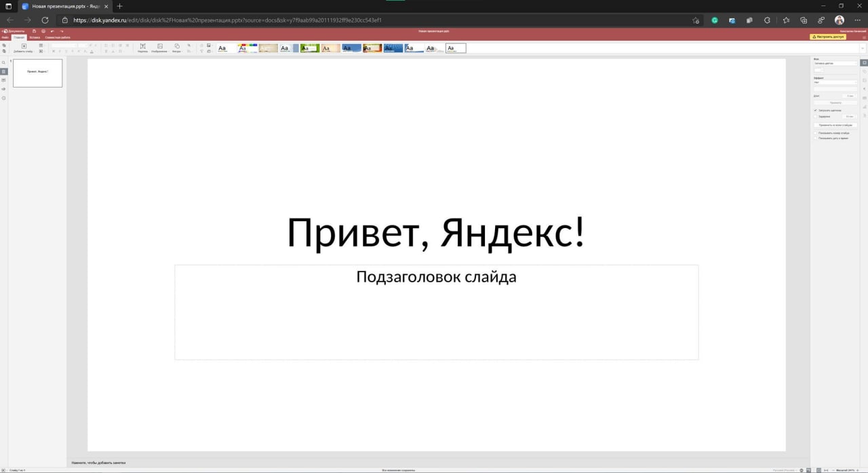Image resolution: width=868 pixels, height=473 pixels.
Task: Enable Показывать дату и время checkbox
Action: pos(815,138)
